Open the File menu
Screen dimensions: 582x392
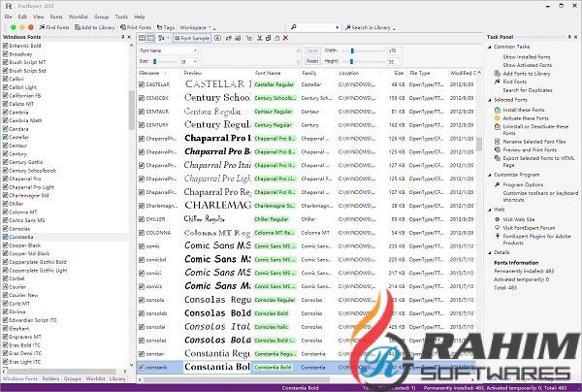click(x=8, y=16)
